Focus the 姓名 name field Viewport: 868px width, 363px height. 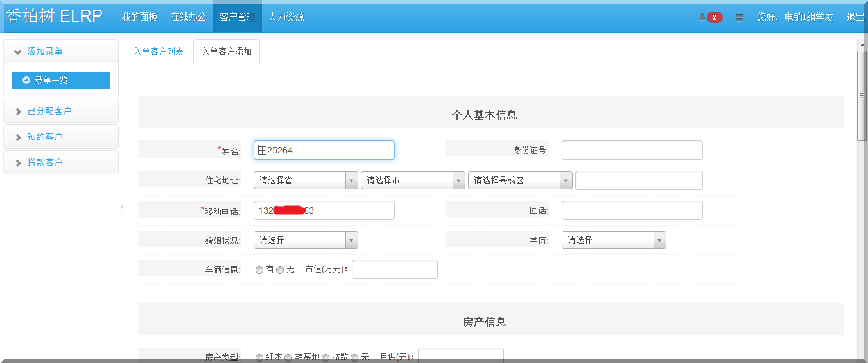point(324,150)
